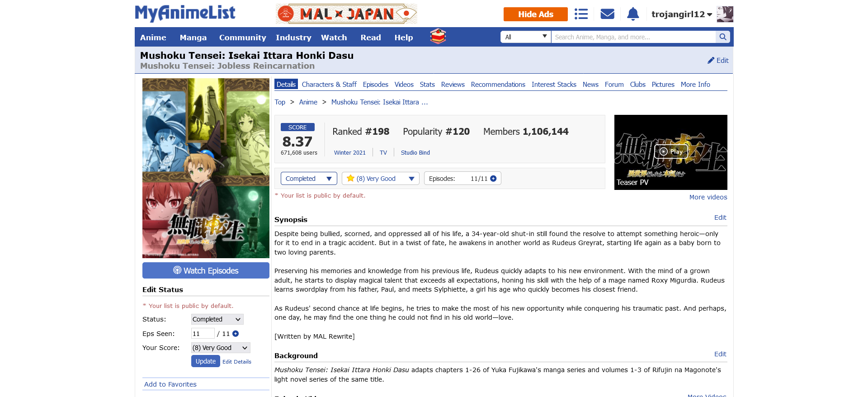This screenshot has width=868, height=397.
Task: Open the trojangirl12 account dropdown
Action: coord(682,14)
